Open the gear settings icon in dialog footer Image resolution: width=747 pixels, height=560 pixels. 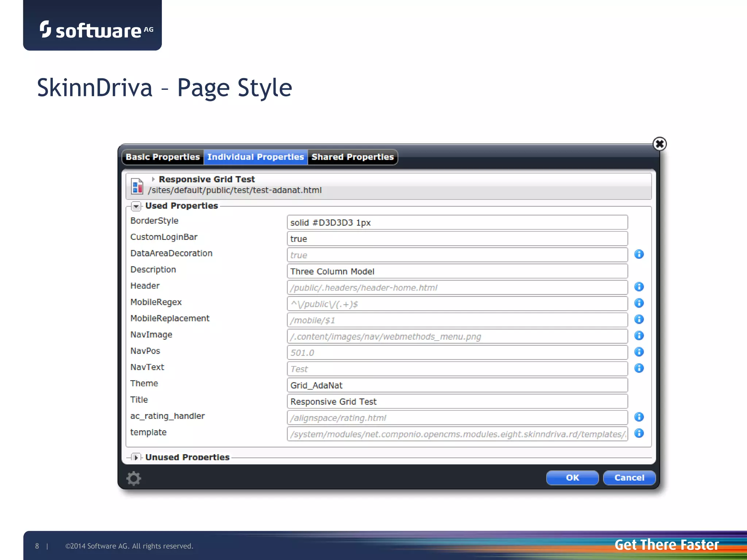coord(133,478)
